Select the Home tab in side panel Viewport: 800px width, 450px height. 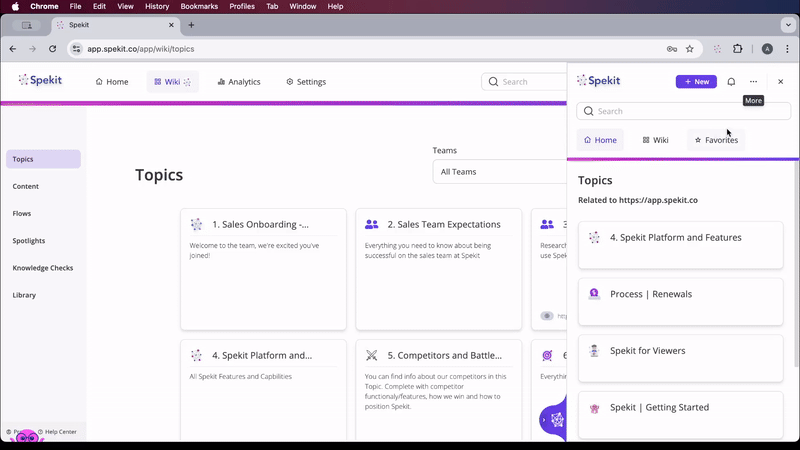click(x=600, y=140)
